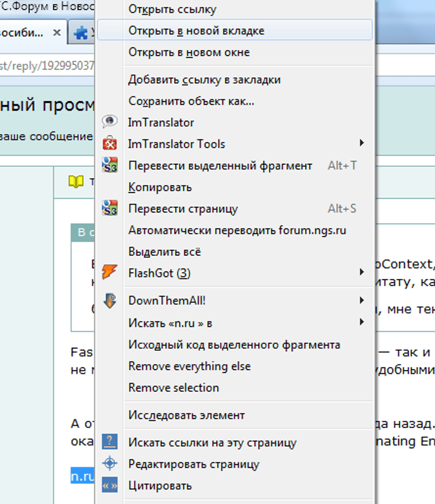Image resolution: width=435 pixels, height=504 pixels.
Task: Expand the Искать «n.ru» в submenu arrow
Action: click(362, 322)
